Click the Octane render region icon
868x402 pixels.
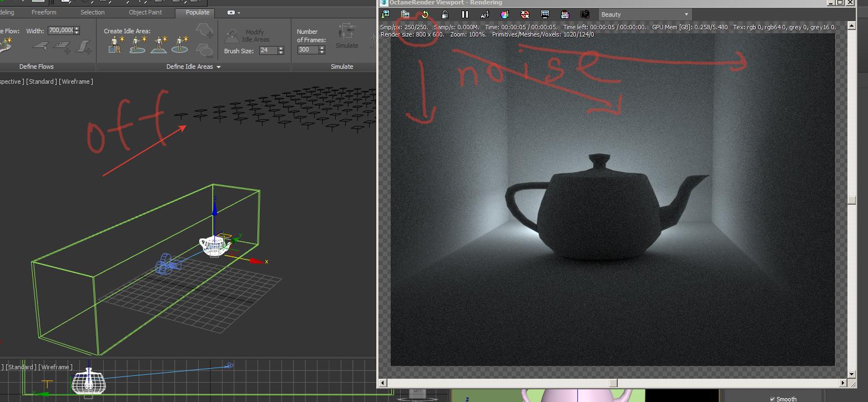click(564, 14)
